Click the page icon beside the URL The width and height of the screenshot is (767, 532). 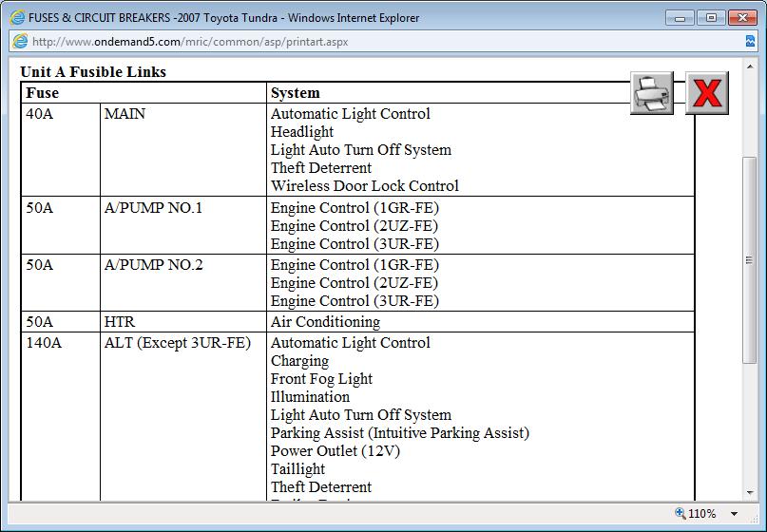18,41
